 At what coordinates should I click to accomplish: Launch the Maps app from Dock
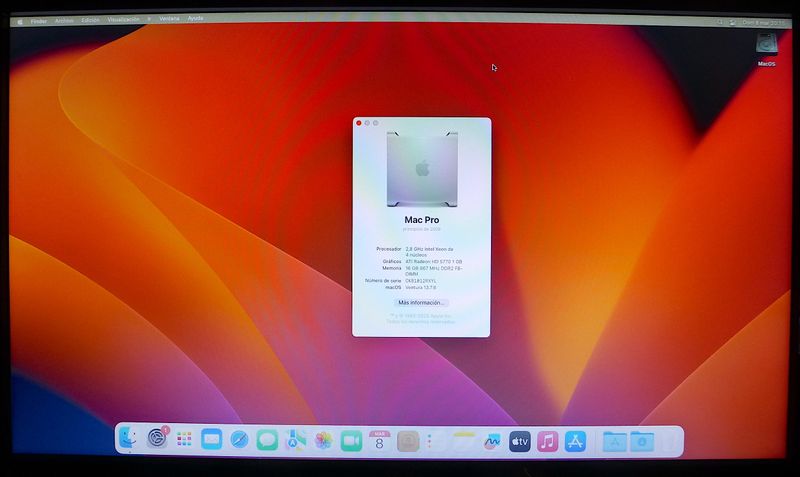click(295, 440)
